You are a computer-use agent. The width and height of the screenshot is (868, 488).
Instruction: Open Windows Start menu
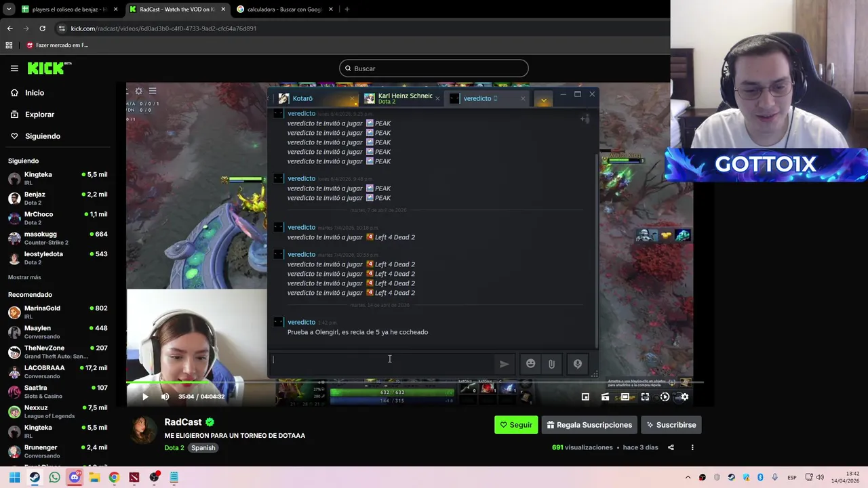click(14, 477)
